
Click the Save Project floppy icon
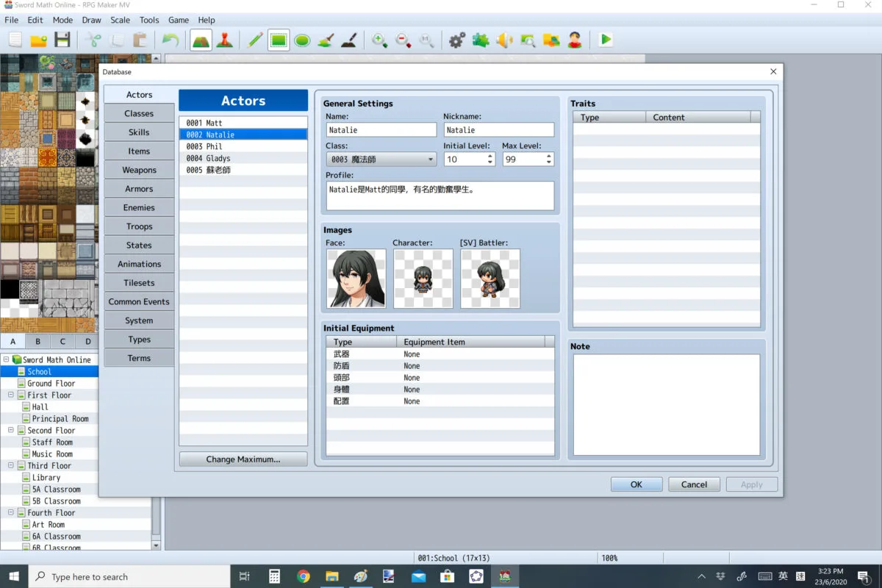(x=62, y=40)
